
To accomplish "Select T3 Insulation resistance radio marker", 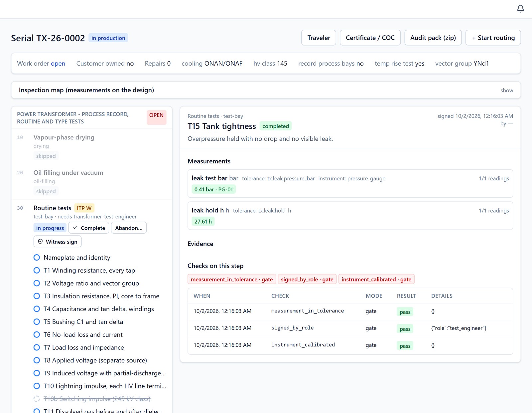I will pos(37,296).
